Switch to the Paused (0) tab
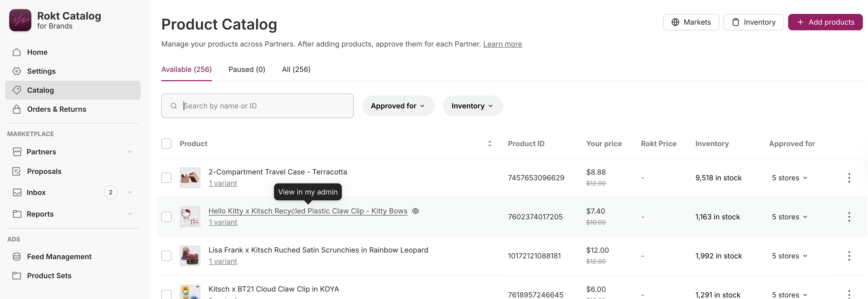This screenshot has width=868, height=299. pyautogui.click(x=247, y=69)
